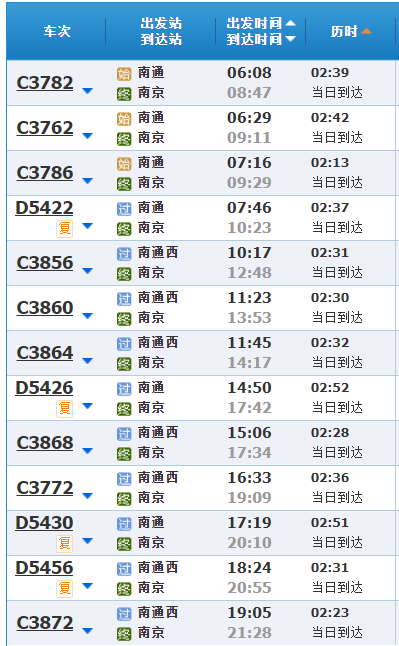Click the 复 badge under D5426
This screenshot has width=399, height=646.
65,409
